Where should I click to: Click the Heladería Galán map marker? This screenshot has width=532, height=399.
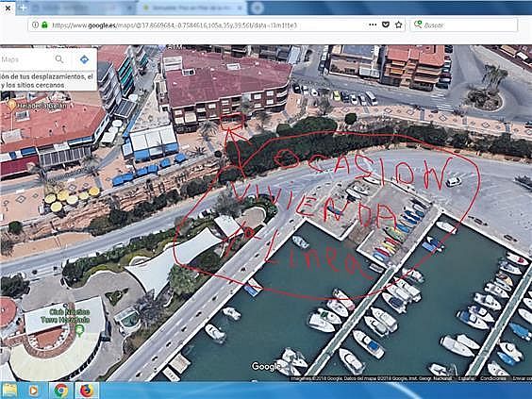click(11, 106)
